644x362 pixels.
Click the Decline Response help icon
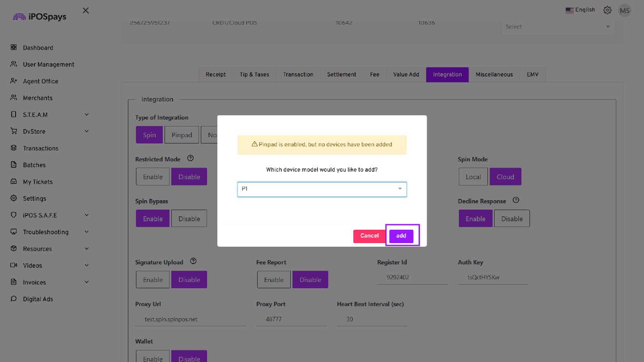tap(516, 200)
